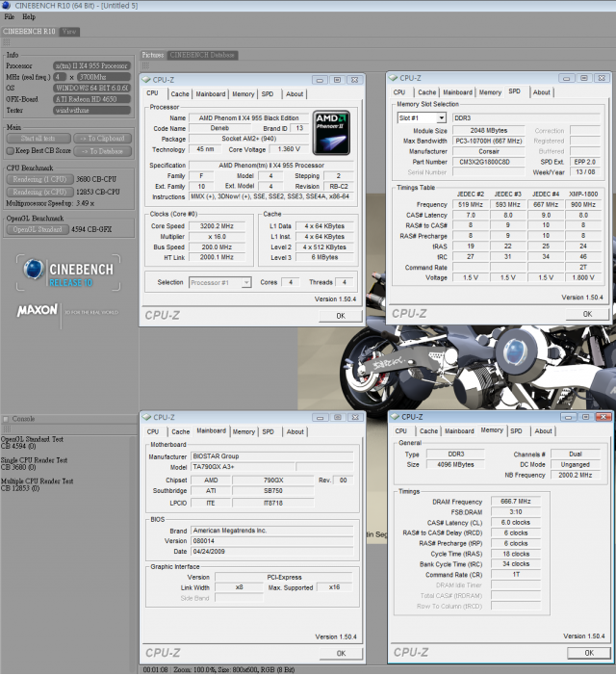Click the AMD Phenom II logo image
Image resolution: width=616 pixels, height=675 pixels.
[331, 133]
